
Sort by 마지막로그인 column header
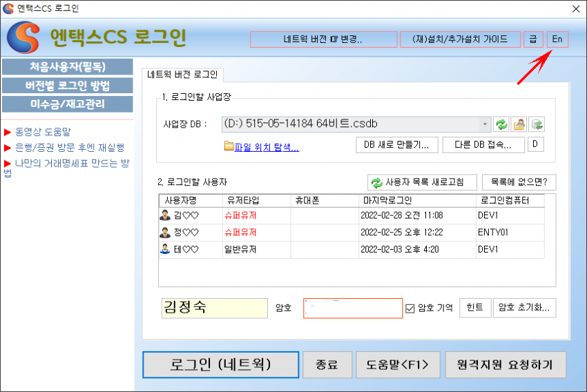click(x=417, y=201)
